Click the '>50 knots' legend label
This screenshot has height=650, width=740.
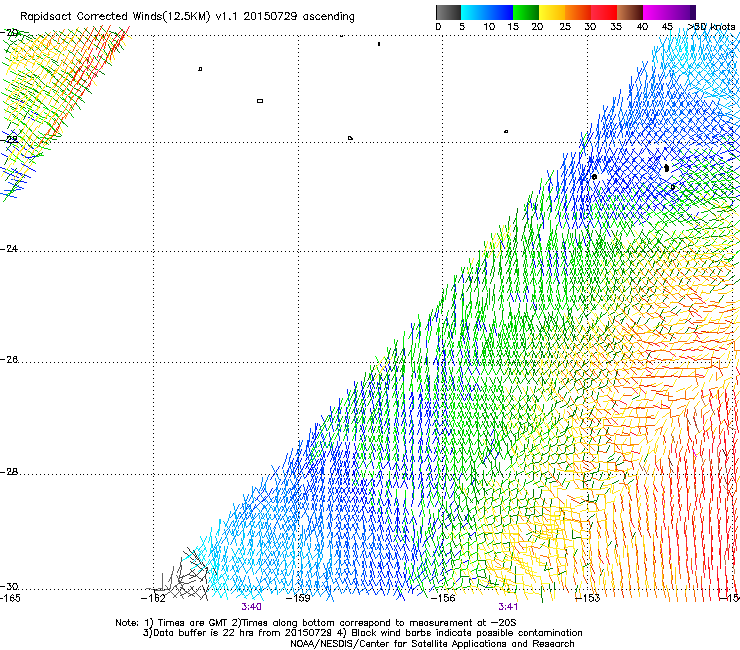712,27
